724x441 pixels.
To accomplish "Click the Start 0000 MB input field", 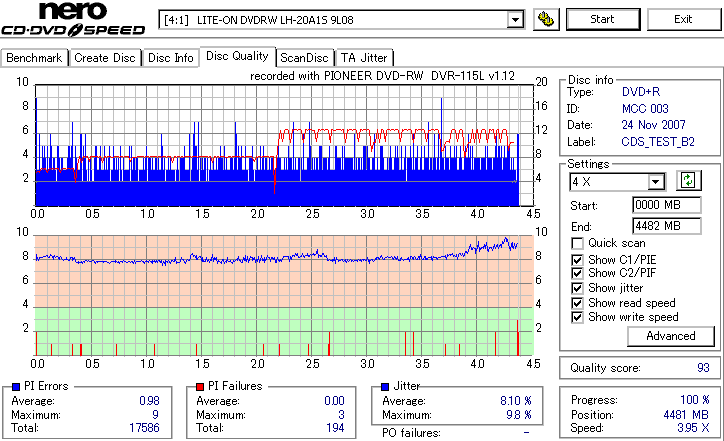I will [666, 205].
